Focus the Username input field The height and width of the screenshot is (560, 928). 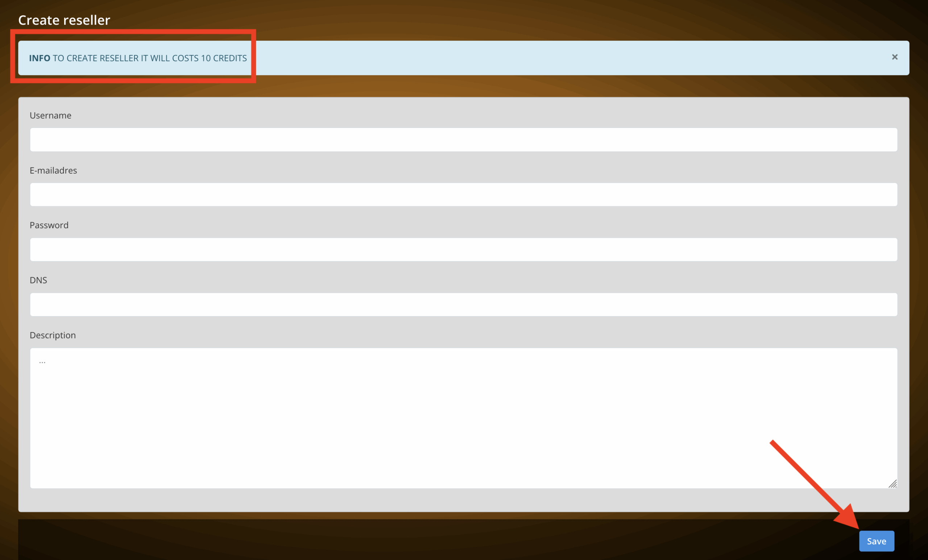click(464, 140)
